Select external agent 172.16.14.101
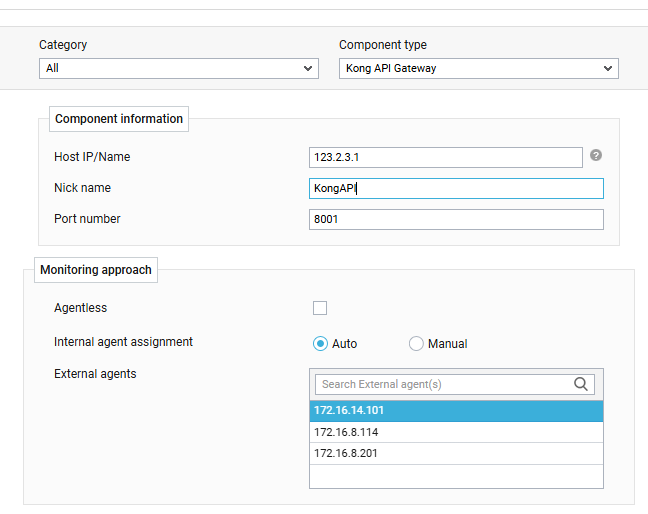This screenshot has height=514, width=648. [x=456, y=411]
